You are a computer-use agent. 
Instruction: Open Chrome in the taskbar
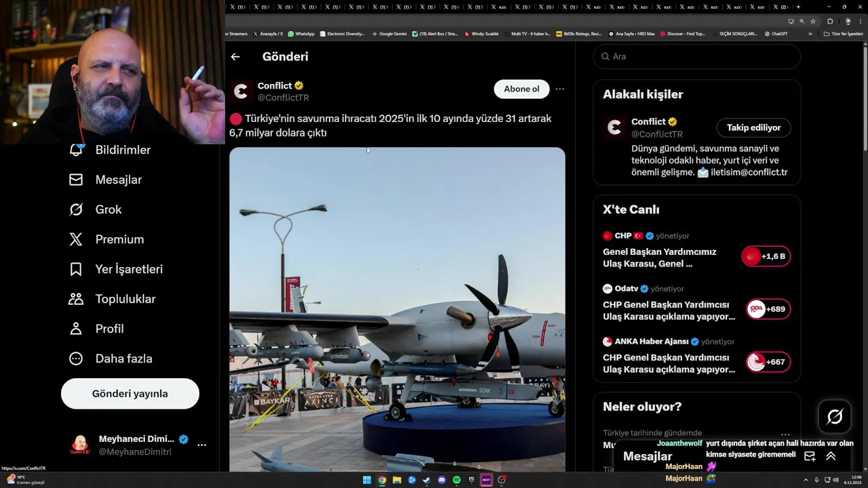382,480
